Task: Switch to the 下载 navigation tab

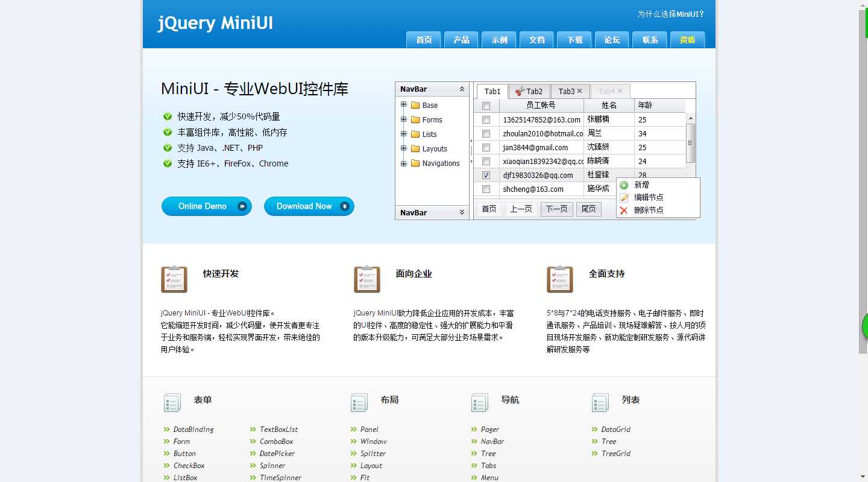Action: [x=574, y=39]
